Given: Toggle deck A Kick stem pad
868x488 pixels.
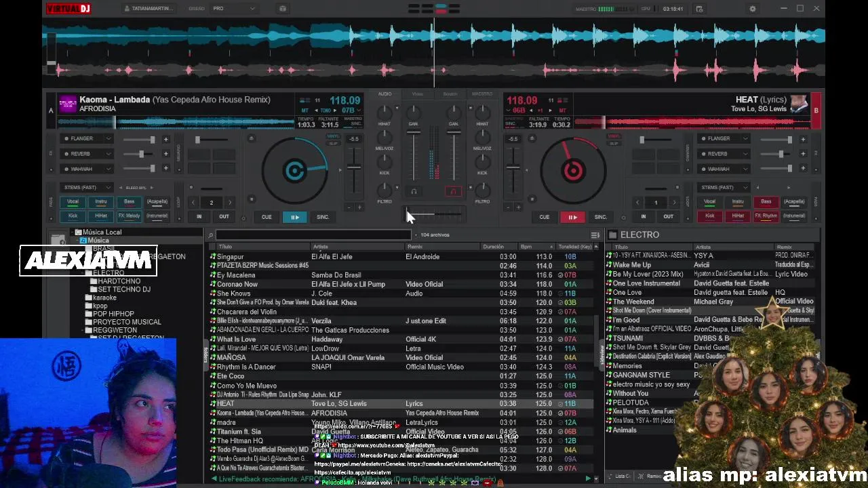Looking at the screenshot, I should click(73, 216).
